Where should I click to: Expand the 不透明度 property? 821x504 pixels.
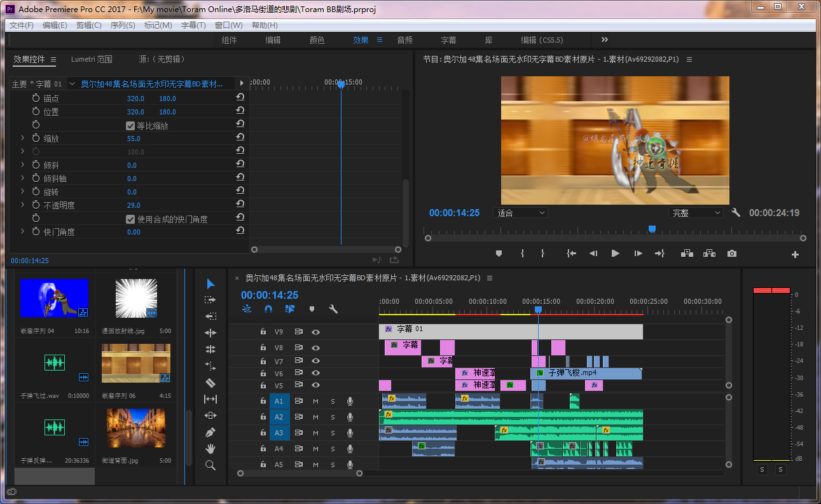[23, 205]
